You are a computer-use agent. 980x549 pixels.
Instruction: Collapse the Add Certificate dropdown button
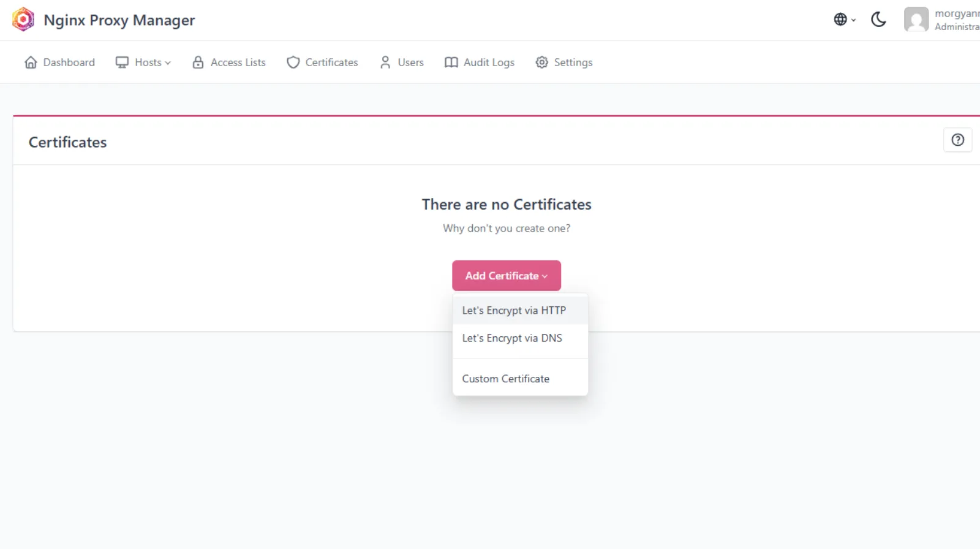(506, 276)
